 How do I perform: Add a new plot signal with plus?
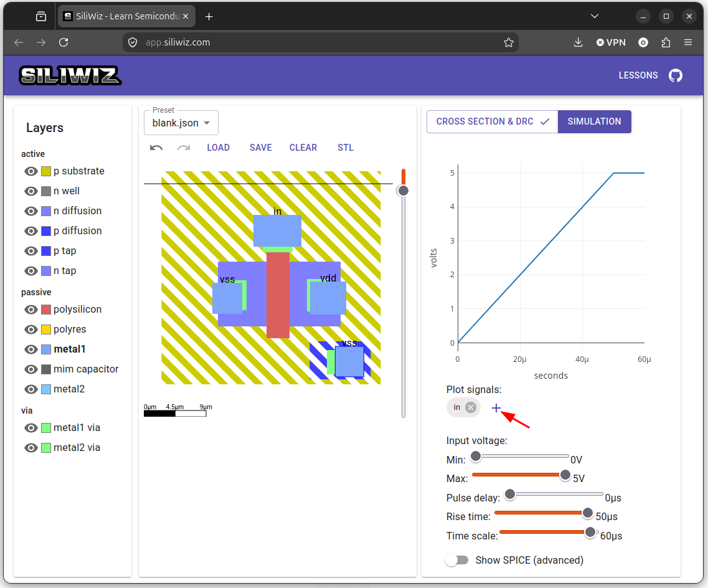click(496, 408)
